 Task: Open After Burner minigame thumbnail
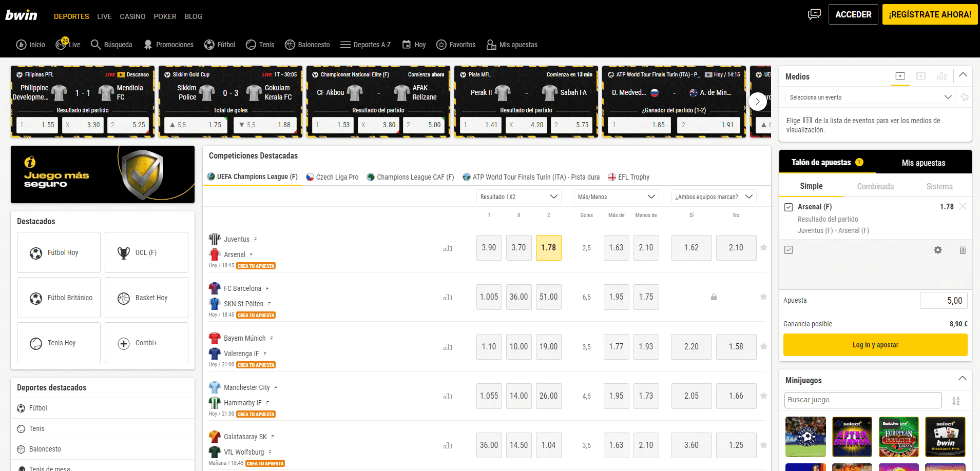[852, 437]
